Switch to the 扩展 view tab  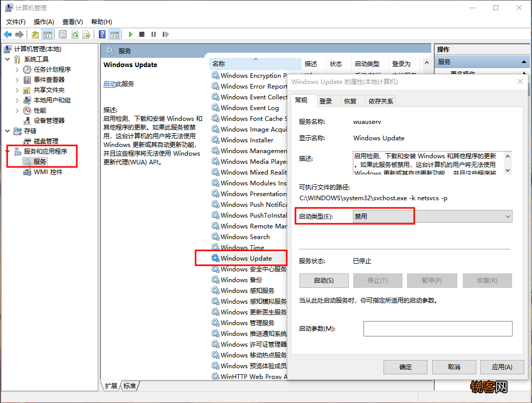111,386
